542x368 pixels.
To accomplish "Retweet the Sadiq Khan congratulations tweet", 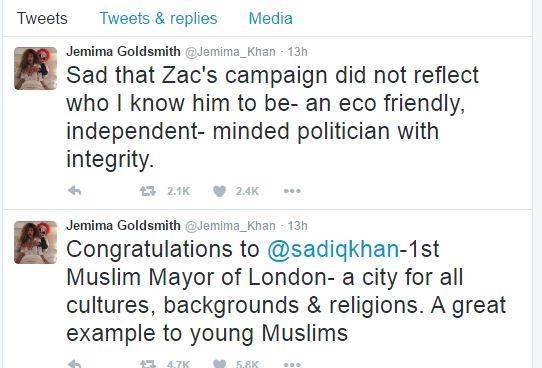I will [x=148, y=364].
